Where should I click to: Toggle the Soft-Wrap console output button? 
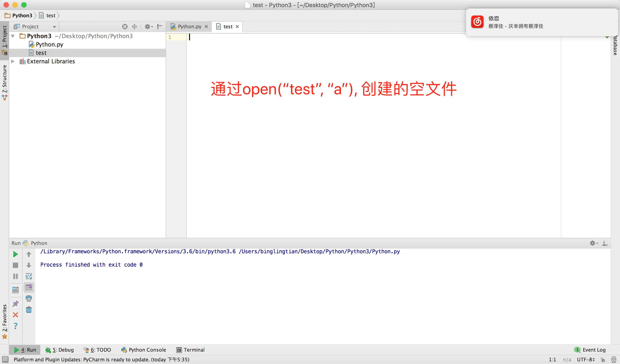(x=29, y=276)
